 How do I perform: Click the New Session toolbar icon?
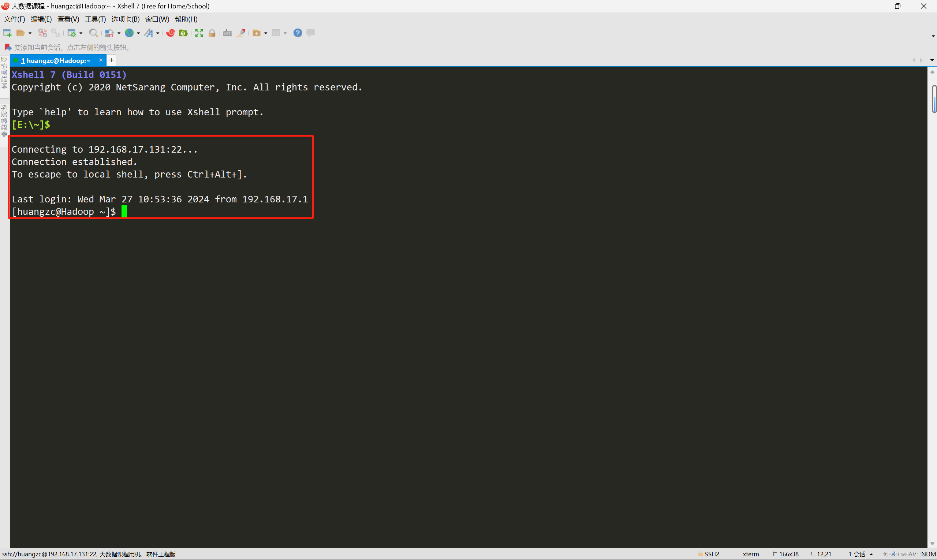(x=7, y=33)
